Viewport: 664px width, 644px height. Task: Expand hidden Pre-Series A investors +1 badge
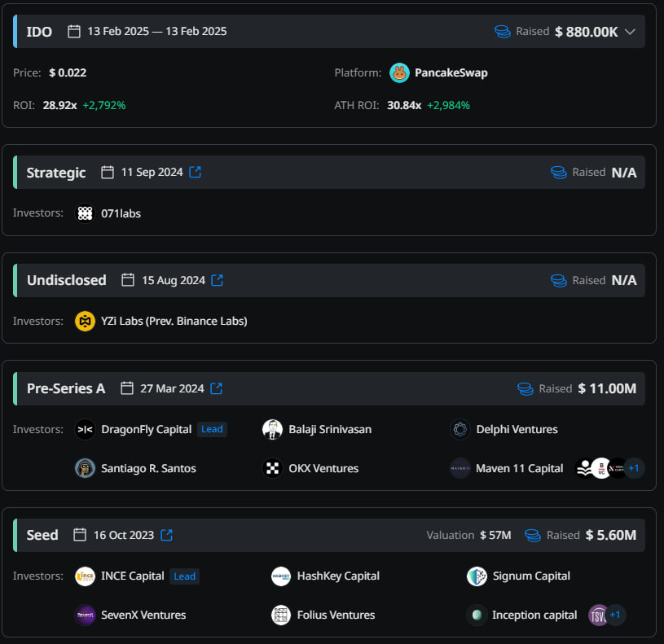coord(634,468)
